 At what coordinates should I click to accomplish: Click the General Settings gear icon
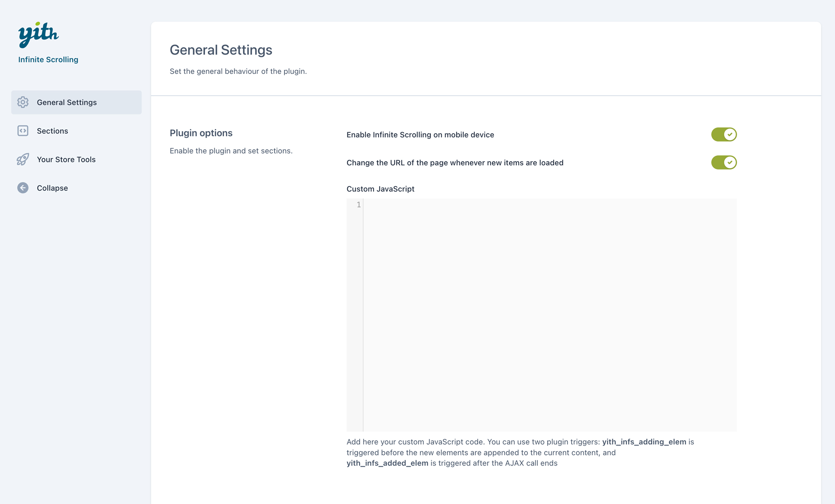(23, 102)
